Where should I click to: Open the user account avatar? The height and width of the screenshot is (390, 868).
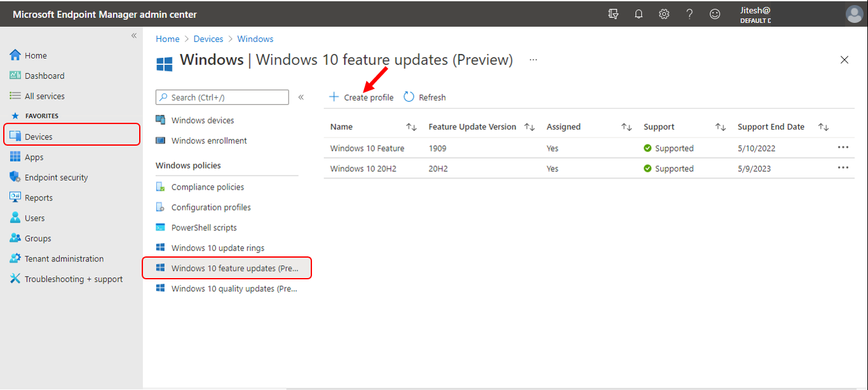pyautogui.click(x=854, y=14)
